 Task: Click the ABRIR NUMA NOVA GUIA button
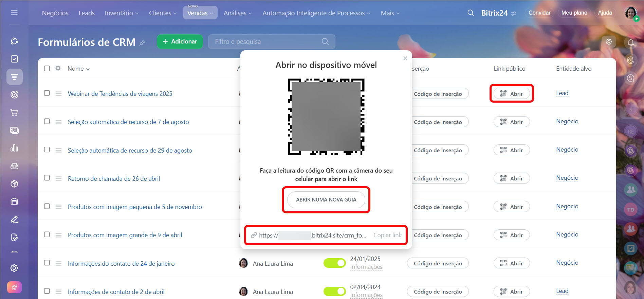coord(326,200)
